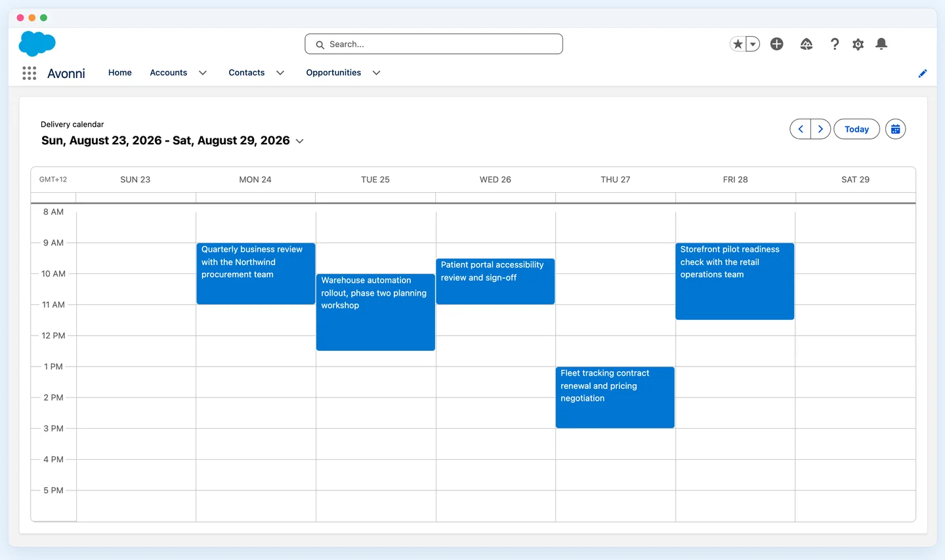Select the WED 26 column header

(495, 180)
